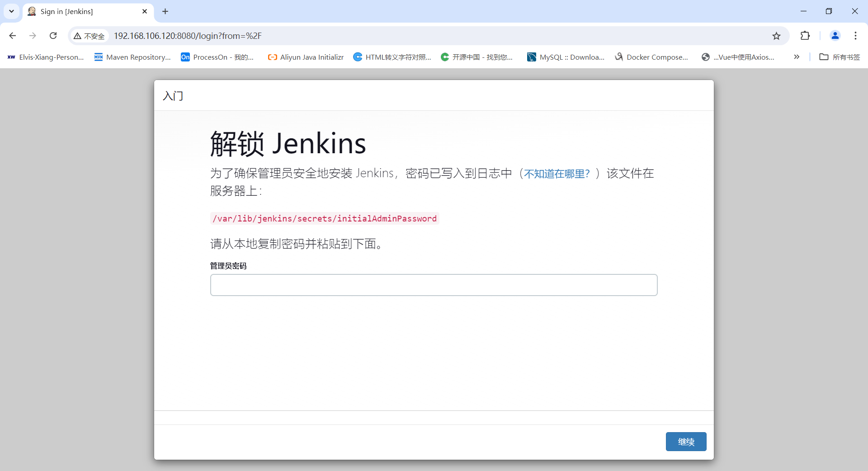
Task: Click the 继续 continue button
Action: [686, 442]
